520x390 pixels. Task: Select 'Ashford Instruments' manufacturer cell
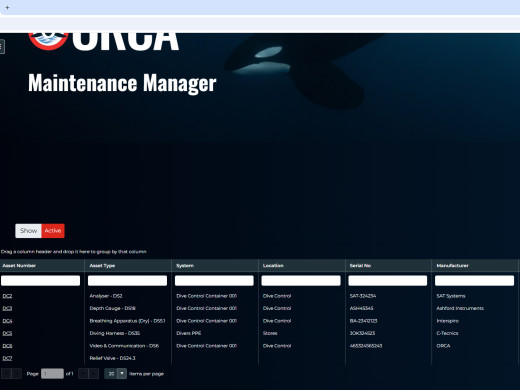[x=460, y=308]
